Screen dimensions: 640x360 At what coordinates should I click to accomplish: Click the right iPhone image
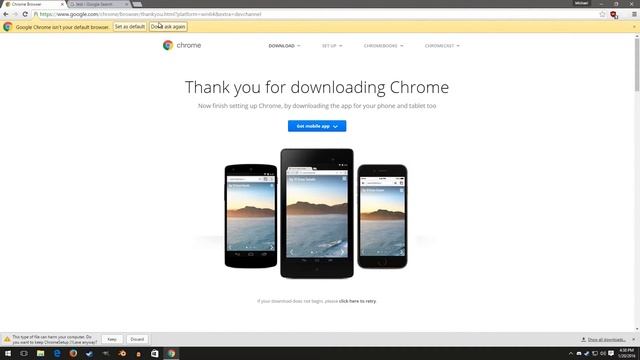(x=382, y=216)
